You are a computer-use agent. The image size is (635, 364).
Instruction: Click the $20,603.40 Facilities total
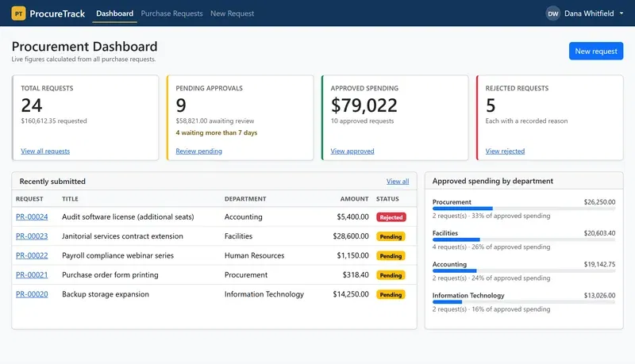[x=599, y=233]
